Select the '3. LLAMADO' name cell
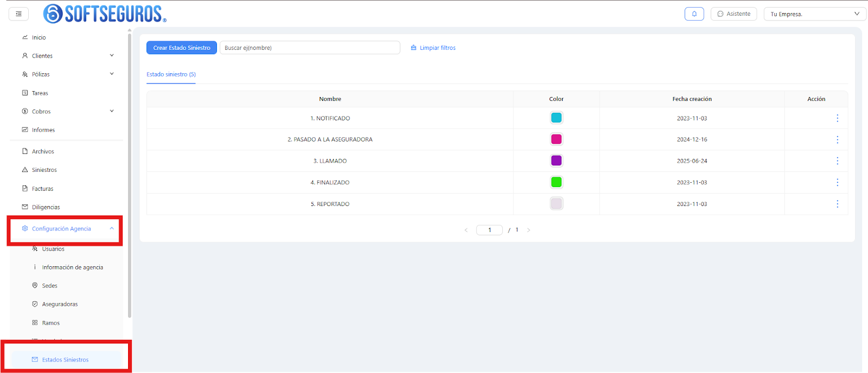 (x=330, y=161)
